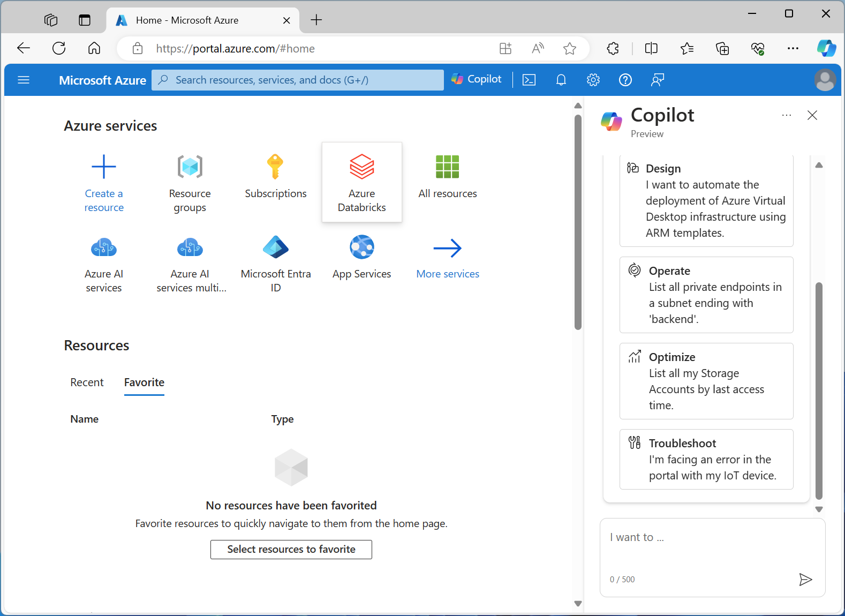Focus the Search resources, services, and docs box
This screenshot has width=845, height=616.
[298, 80]
